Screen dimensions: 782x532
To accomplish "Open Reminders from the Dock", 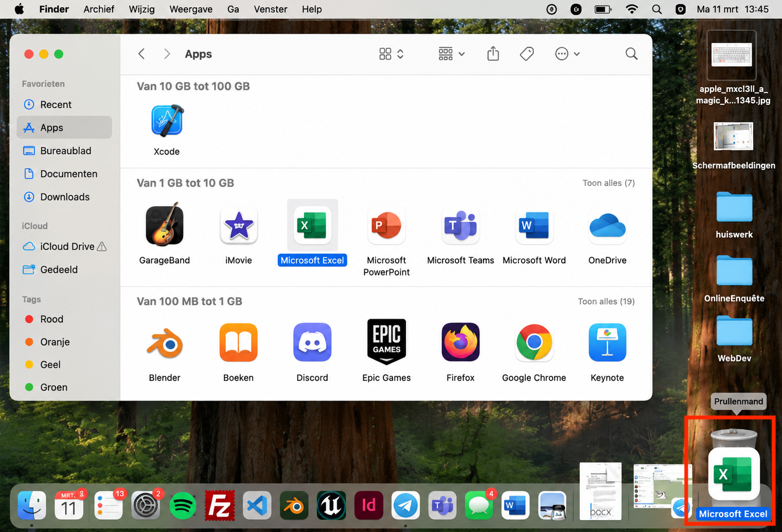I will click(x=109, y=506).
